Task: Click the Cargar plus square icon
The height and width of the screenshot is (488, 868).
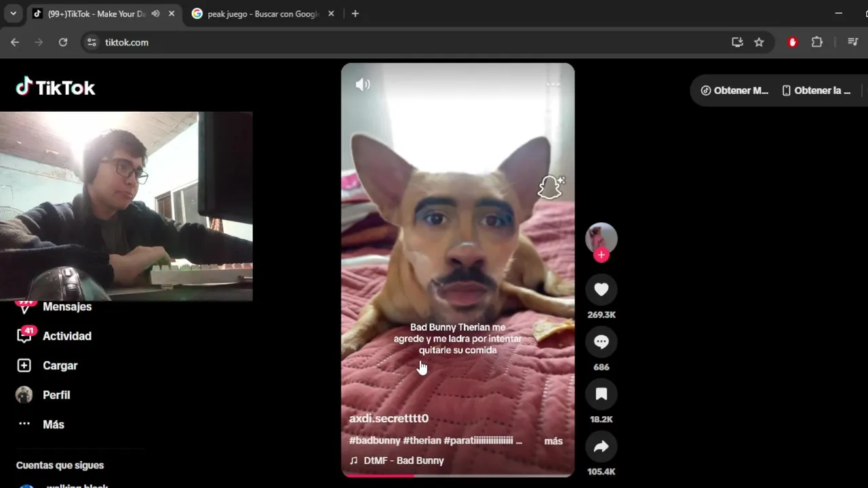Action: coord(24,365)
